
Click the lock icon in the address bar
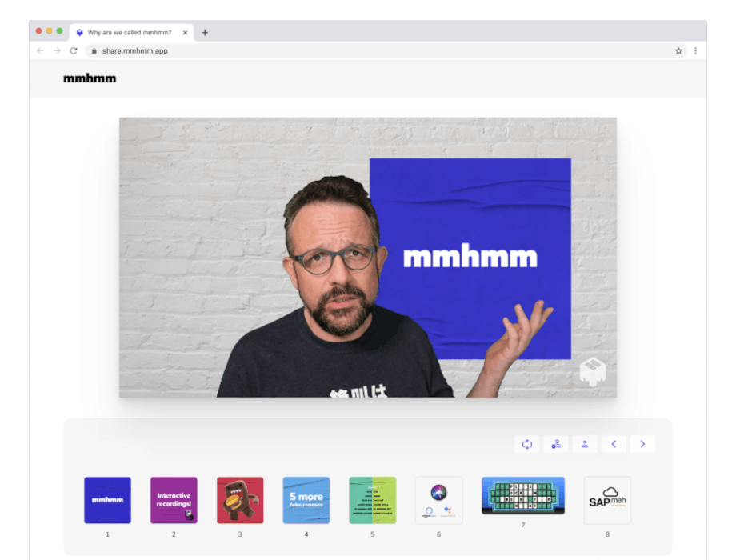94,50
